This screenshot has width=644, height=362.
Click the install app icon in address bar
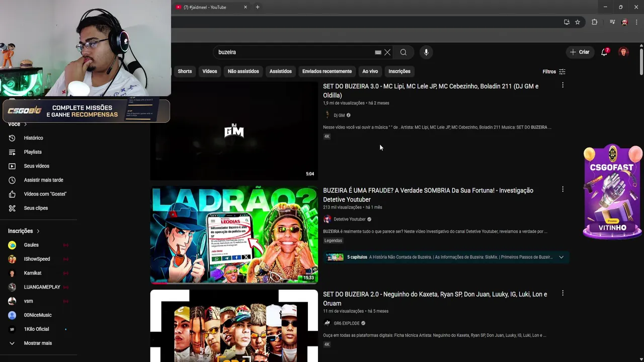[x=567, y=22]
